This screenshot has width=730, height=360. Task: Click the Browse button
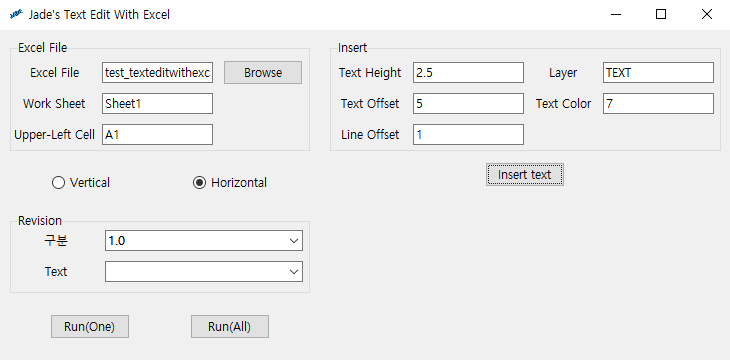(263, 73)
